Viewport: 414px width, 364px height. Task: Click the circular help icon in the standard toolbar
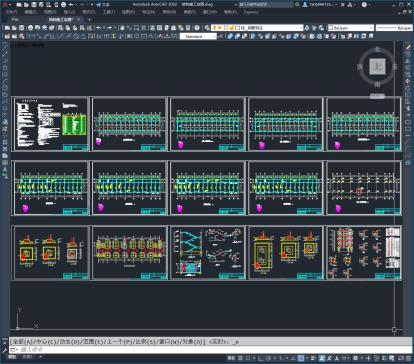click(x=197, y=28)
